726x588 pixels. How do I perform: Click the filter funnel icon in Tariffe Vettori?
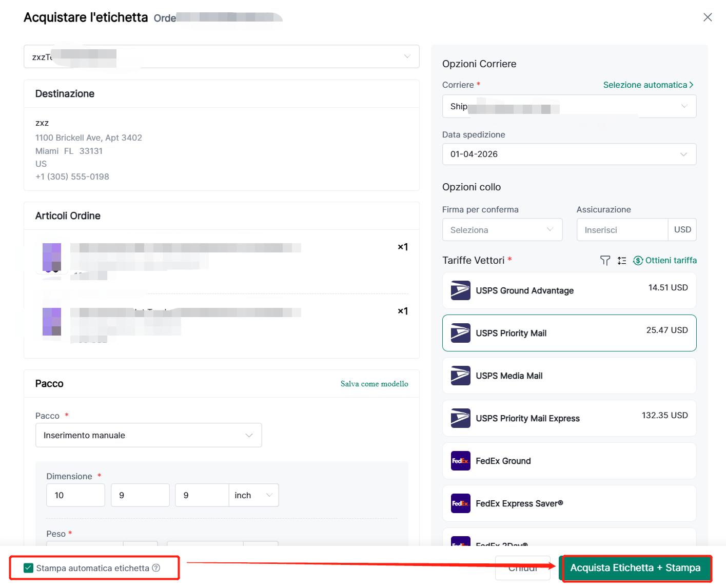tap(605, 261)
